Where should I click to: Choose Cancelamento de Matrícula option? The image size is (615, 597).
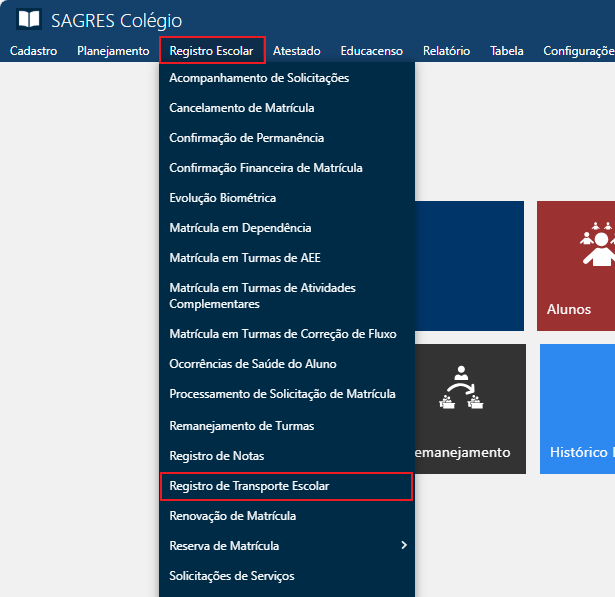click(242, 108)
